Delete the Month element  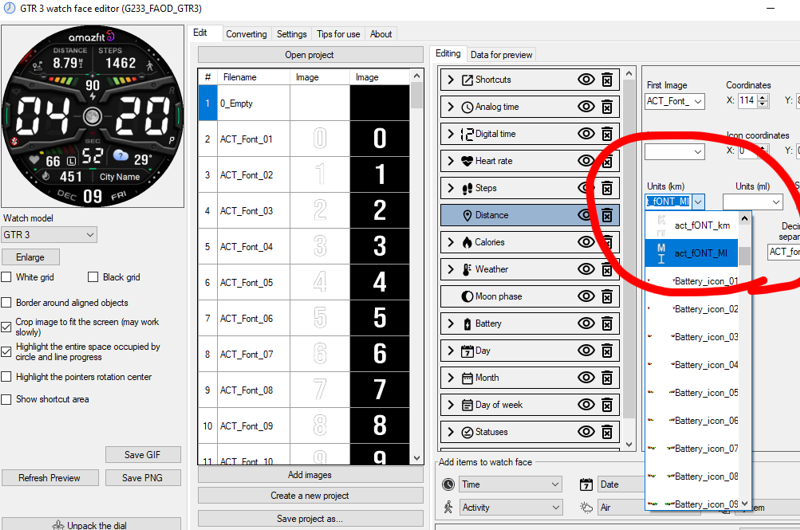pyautogui.click(x=607, y=377)
